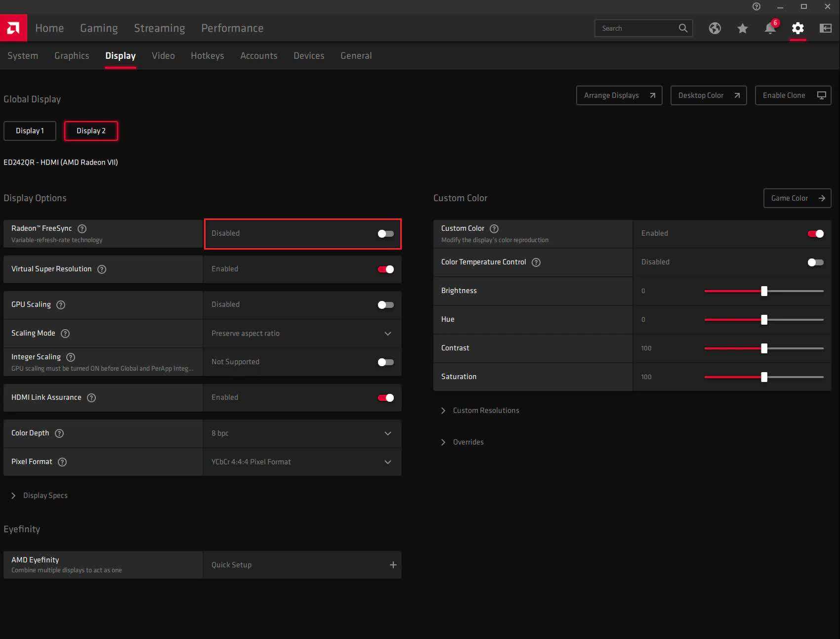This screenshot has width=840, height=639.
Task: Open the settings gear icon
Action: point(798,28)
